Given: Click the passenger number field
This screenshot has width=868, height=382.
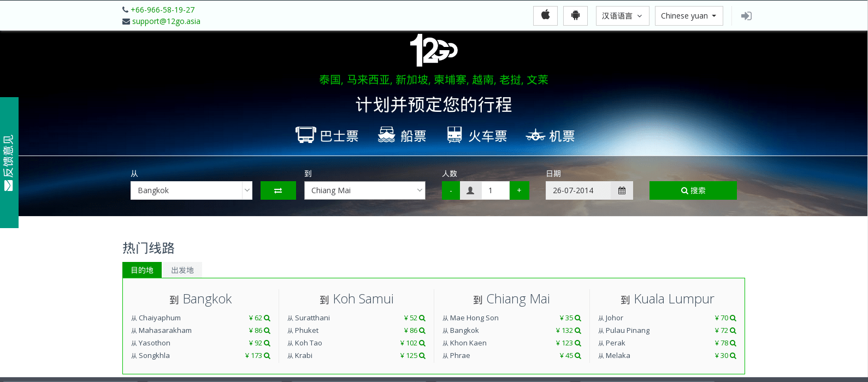Looking at the screenshot, I should coord(495,190).
